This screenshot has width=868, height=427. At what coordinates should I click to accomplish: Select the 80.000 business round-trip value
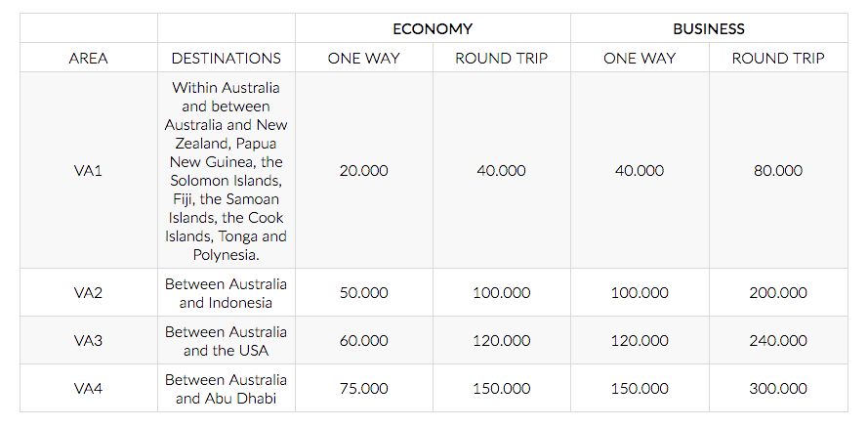point(778,171)
